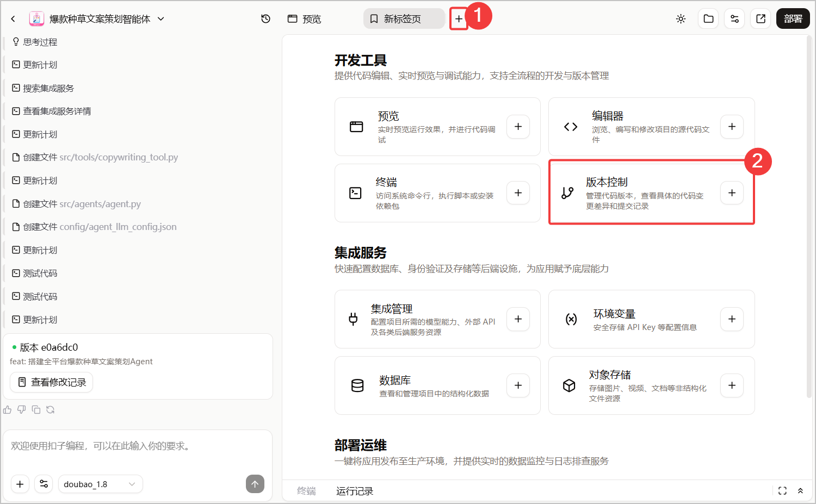816x504 pixels.
Task: Add 集成管理 with its plus button
Action: pyautogui.click(x=518, y=319)
